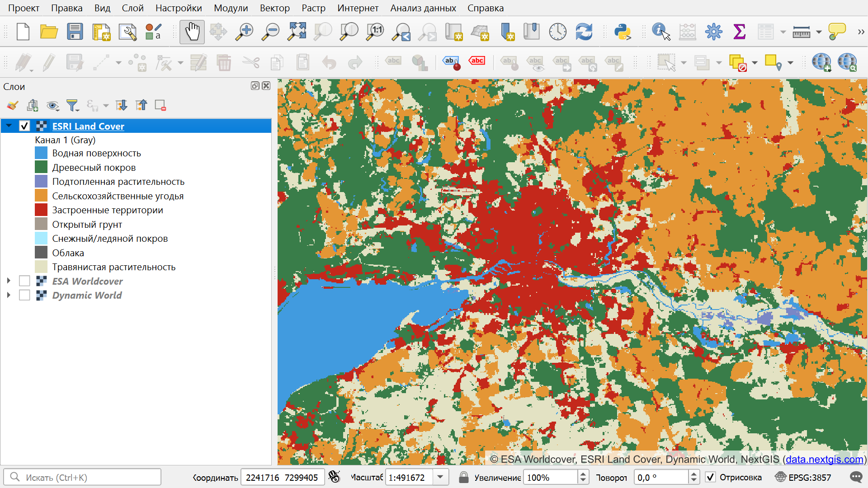Expand the Dynamic World layer
Image resolution: width=868 pixels, height=488 pixels.
tap(9, 295)
